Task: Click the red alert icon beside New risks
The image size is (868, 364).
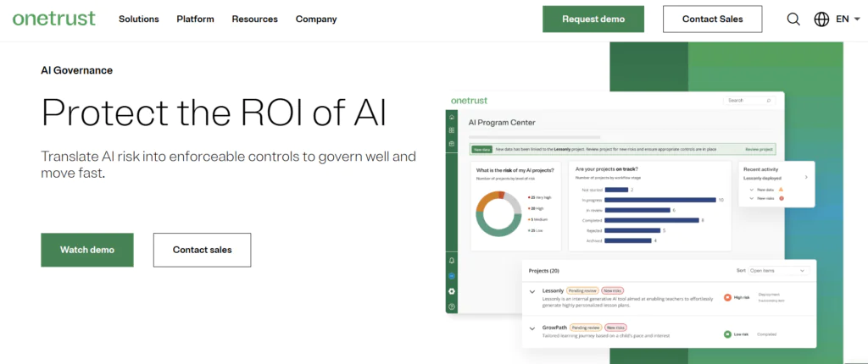Action: click(781, 198)
